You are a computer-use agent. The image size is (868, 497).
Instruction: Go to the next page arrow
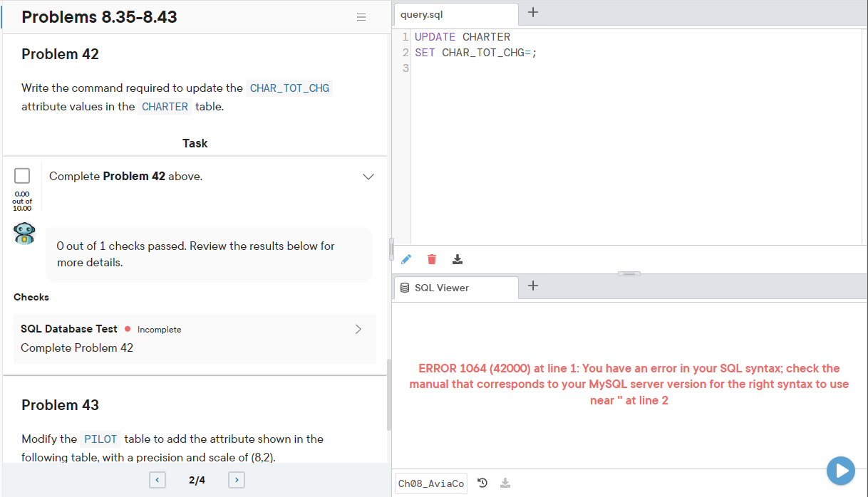tap(237, 480)
